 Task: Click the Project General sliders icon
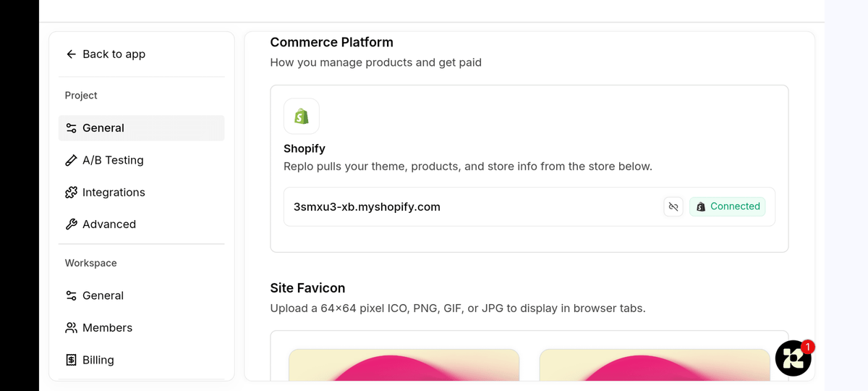(71, 128)
